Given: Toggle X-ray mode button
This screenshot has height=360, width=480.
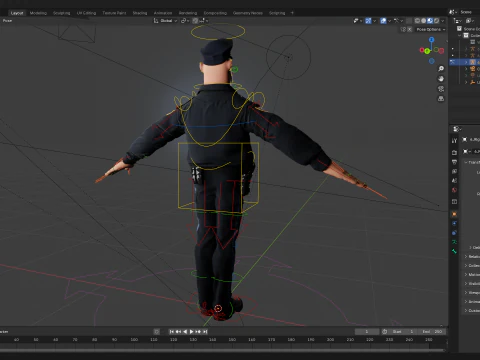Looking at the screenshot, I should [x=409, y=21].
